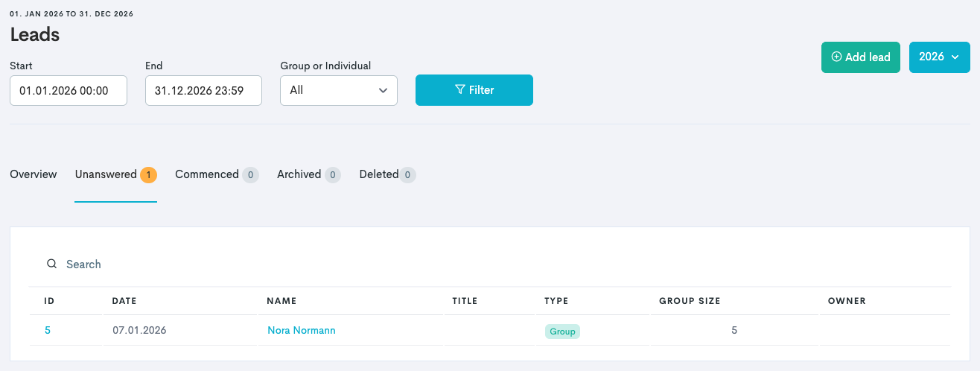Viewport: 980px width, 371px height.
Task: Open the Commenced tab
Action: (x=207, y=174)
